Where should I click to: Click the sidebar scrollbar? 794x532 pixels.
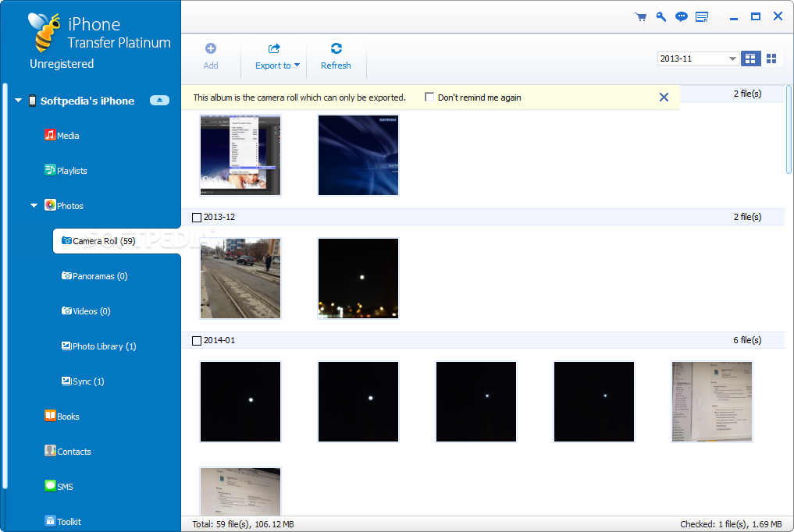tap(5, 286)
